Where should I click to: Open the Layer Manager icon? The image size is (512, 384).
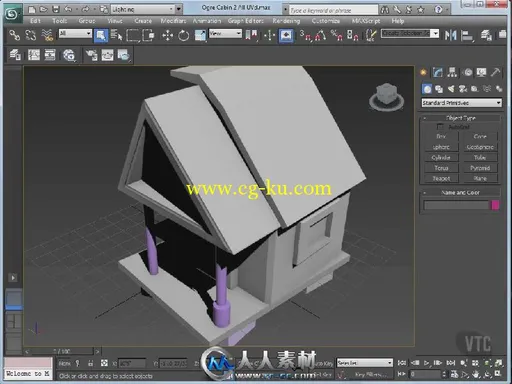[x=486, y=35]
